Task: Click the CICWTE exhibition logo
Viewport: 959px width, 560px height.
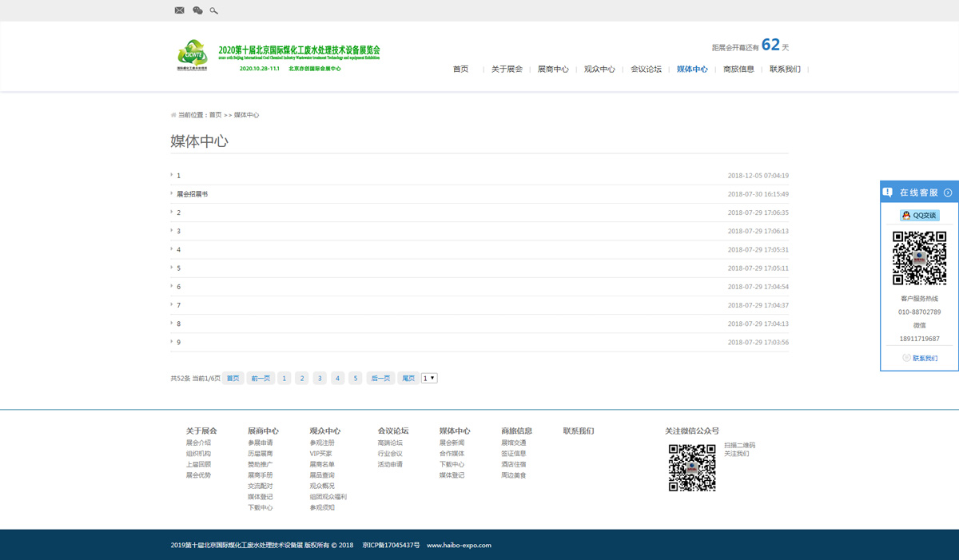Action: pyautogui.click(x=193, y=56)
